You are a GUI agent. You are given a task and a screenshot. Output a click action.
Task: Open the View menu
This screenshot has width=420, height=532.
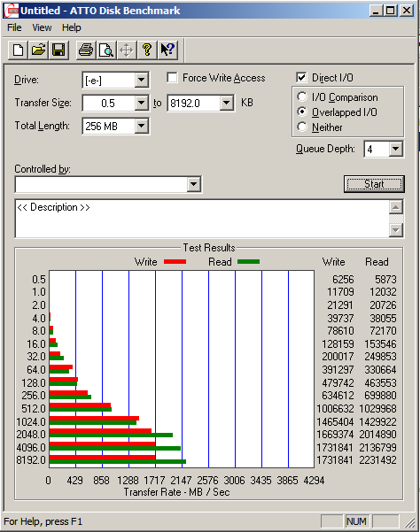[42, 27]
